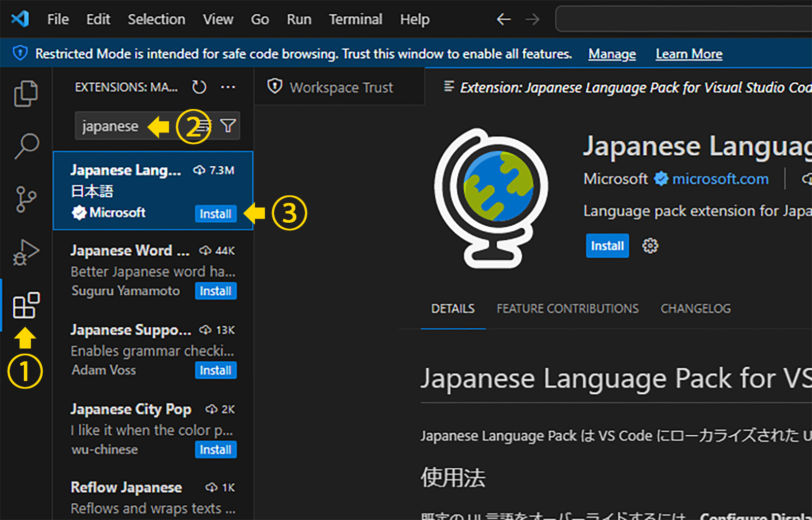
Task: Open the Selection menu
Action: [x=156, y=19]
